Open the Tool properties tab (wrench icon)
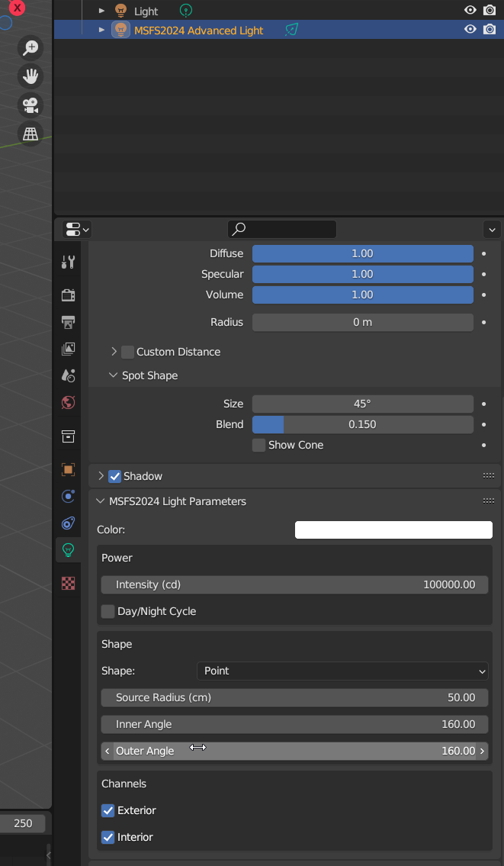The image size is (504, 866). pyautogui.click(x=68, y=262)
